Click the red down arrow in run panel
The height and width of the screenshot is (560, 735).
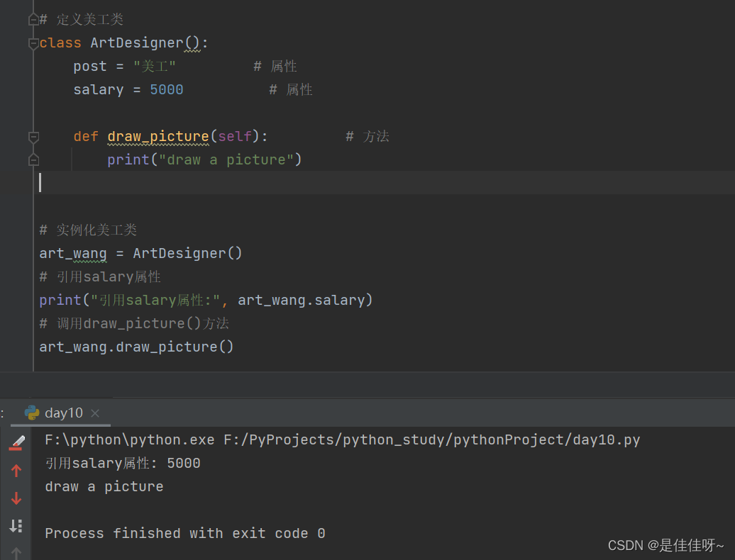[16, 498]
